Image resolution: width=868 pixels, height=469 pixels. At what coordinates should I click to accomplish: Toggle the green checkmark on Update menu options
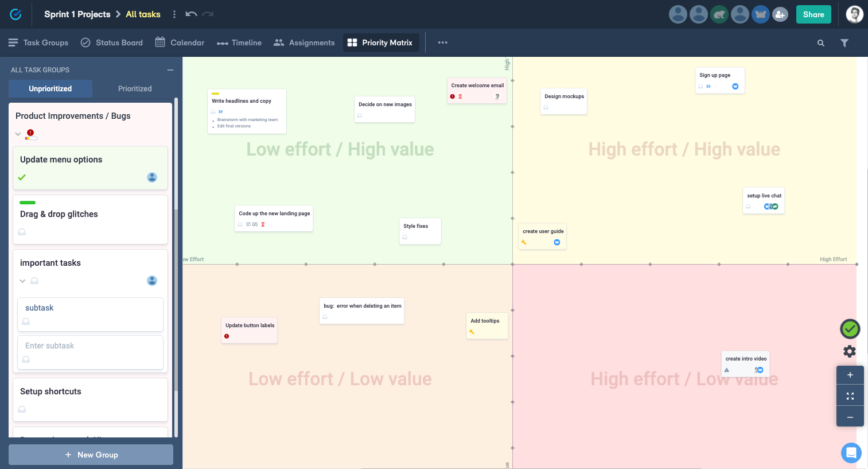pyautogui.click(x=22, y=177)
